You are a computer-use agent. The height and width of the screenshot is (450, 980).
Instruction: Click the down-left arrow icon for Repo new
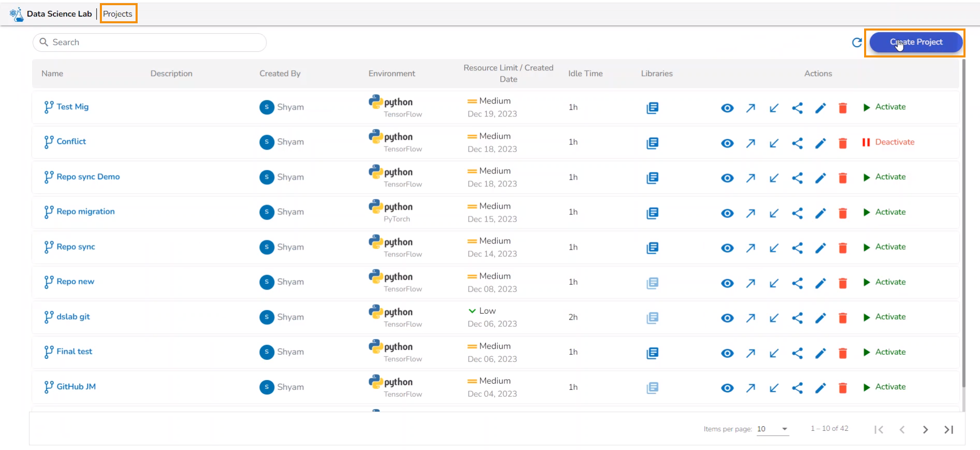pos(774,283)
